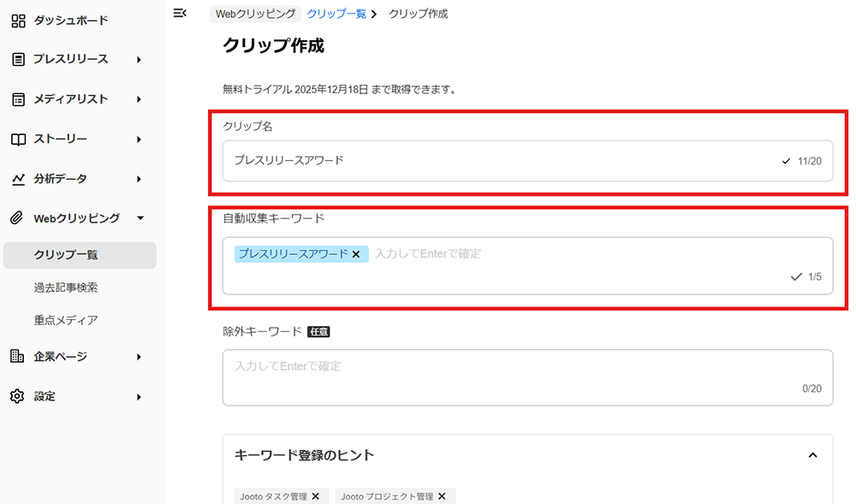Click the Webクリッピング paperclip icon

(17, 217)
